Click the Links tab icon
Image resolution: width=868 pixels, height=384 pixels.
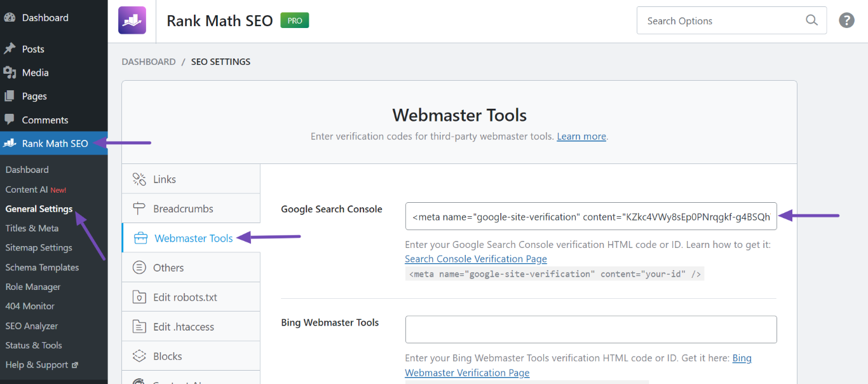point(139,179)
